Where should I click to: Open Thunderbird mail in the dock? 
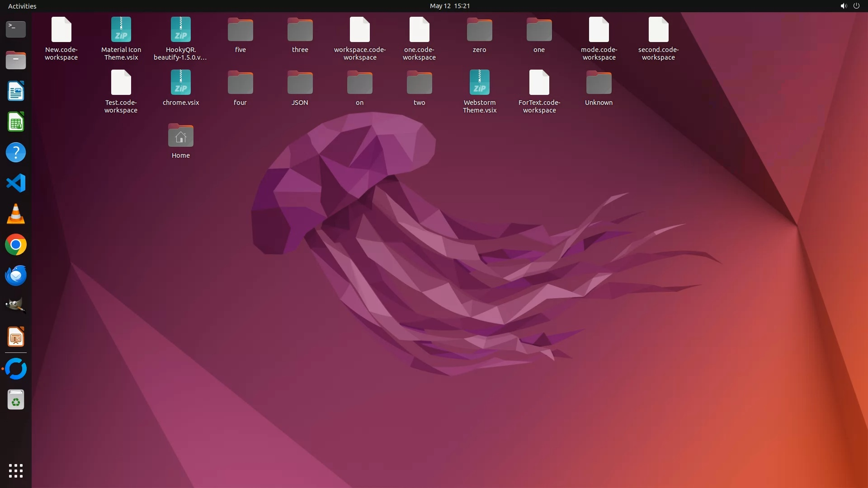[x=16, y=276]
